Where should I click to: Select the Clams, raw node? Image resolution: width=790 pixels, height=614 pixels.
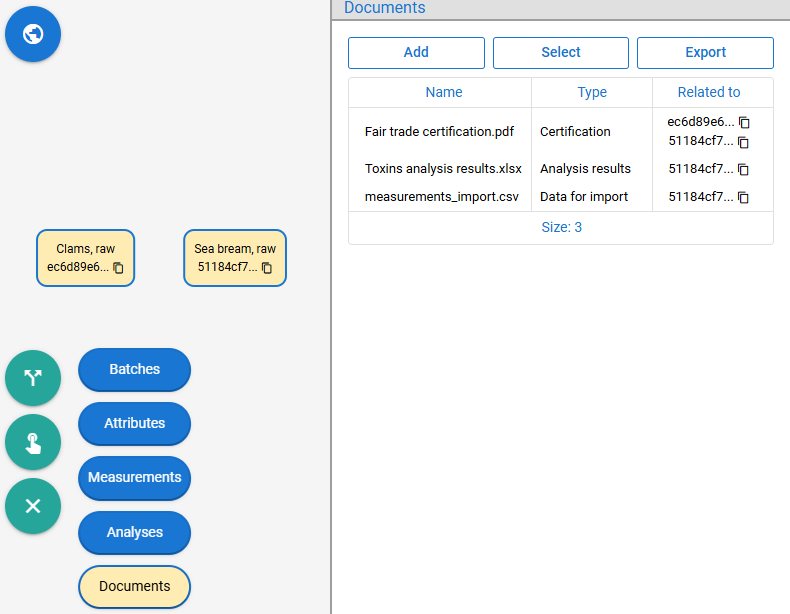tap(85, 258)
